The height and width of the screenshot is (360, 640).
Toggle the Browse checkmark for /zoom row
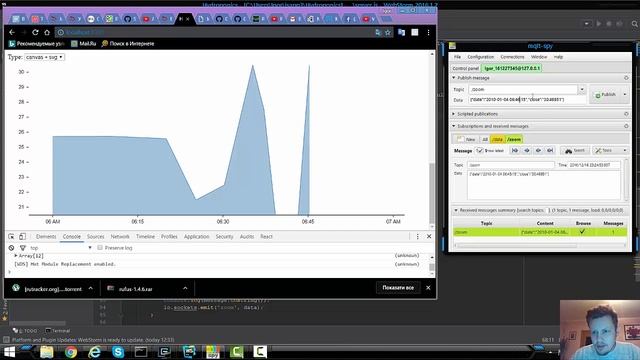pyautogui.click(x=582, y=231)
